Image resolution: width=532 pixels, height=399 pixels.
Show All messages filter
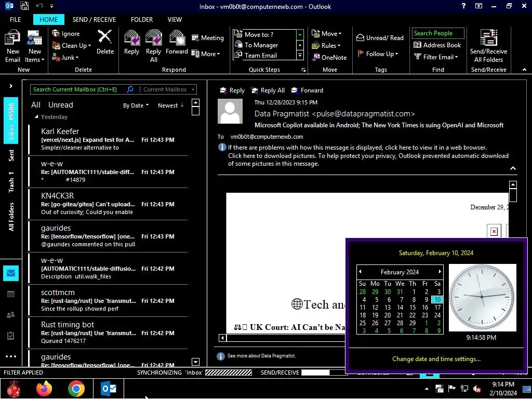point(36,105)
